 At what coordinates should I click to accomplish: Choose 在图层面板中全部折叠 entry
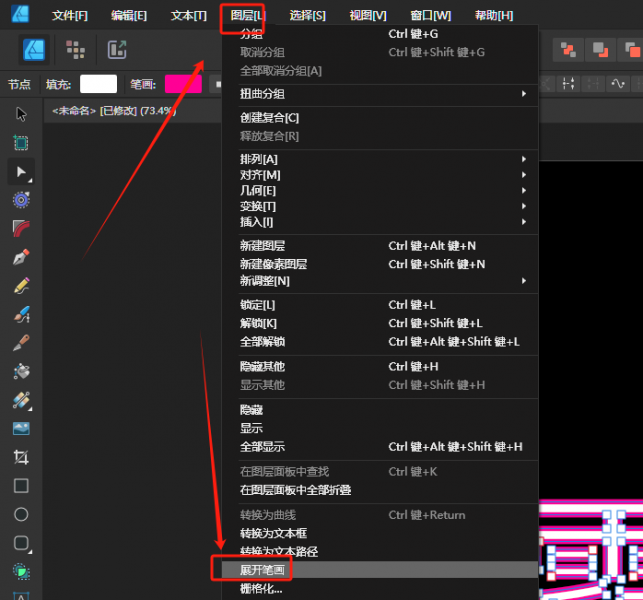click(380, 490)
